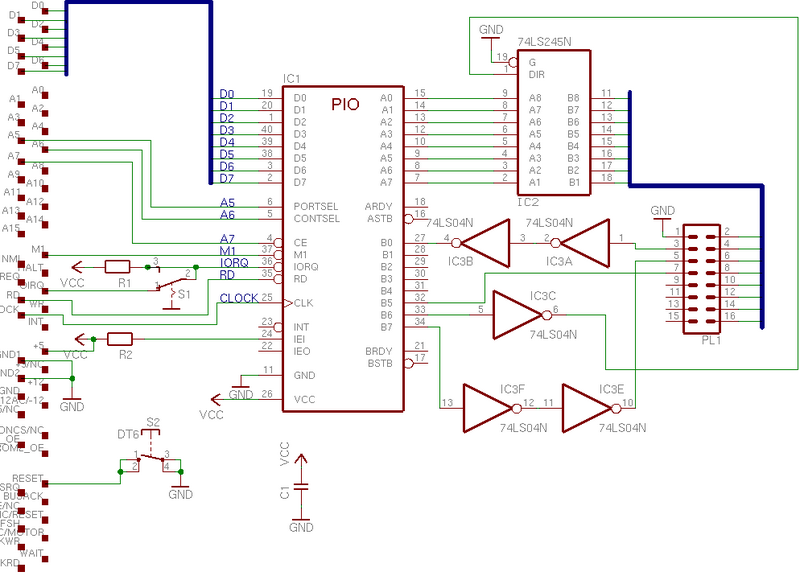Screen dimensions: 800x576
Task: Click the blue RD net label
Action: point(227,274)
